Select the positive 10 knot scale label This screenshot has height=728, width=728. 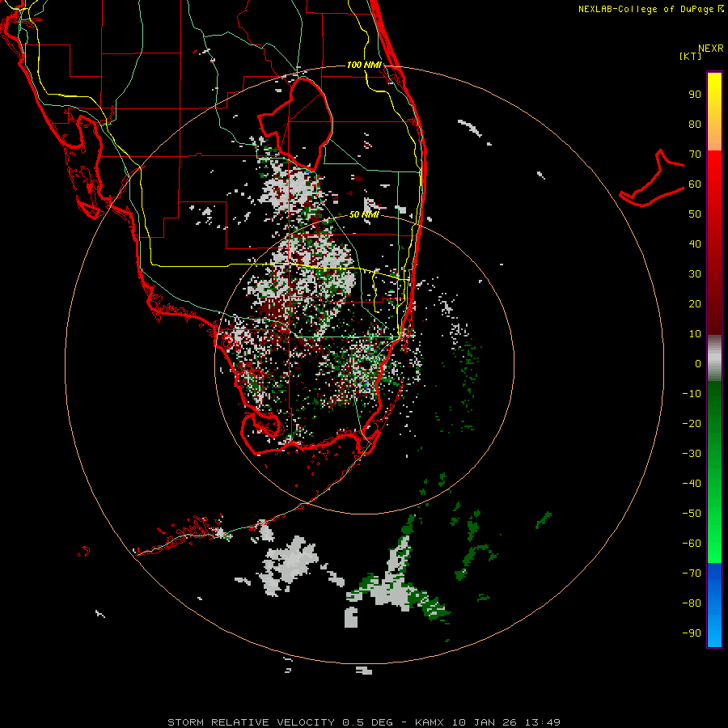695,334
